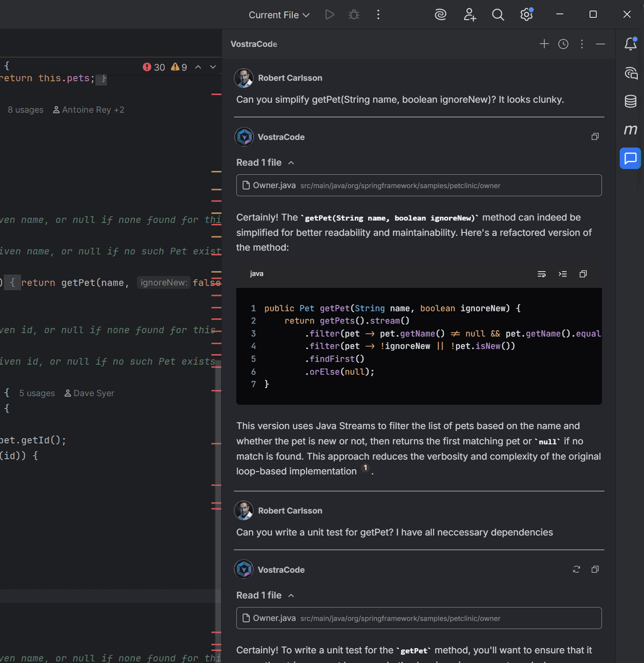The height and width of the screenshot is (663, 644).
Task: Open Code With Me collaborator icon
Action: pos(470,14)
